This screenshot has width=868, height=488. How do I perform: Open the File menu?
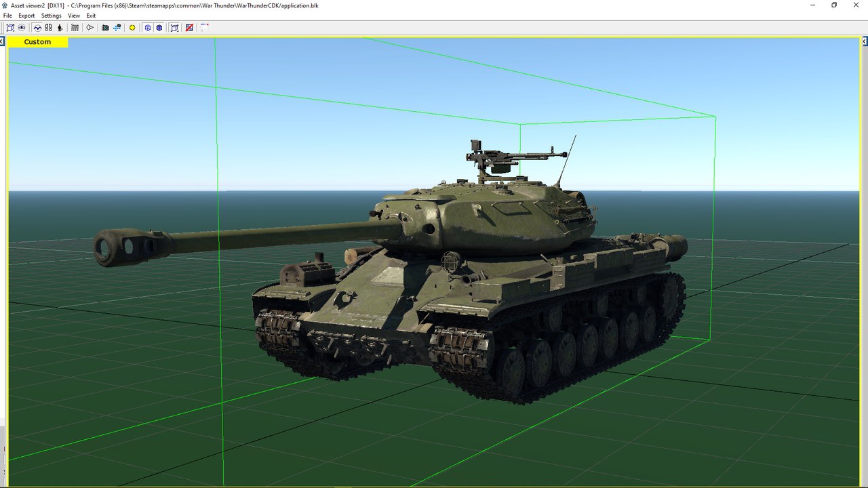(7, 16)
